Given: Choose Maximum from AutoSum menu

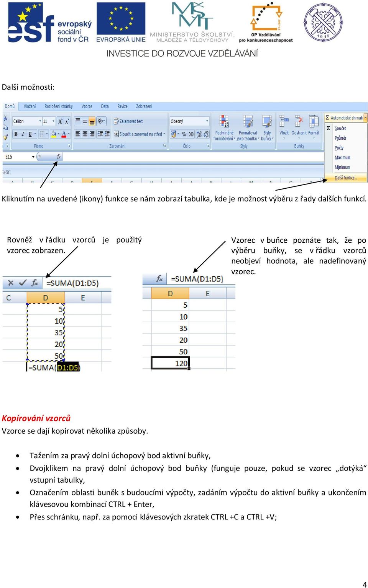Looking at the screenshot, I should click(x=342, y=158).
